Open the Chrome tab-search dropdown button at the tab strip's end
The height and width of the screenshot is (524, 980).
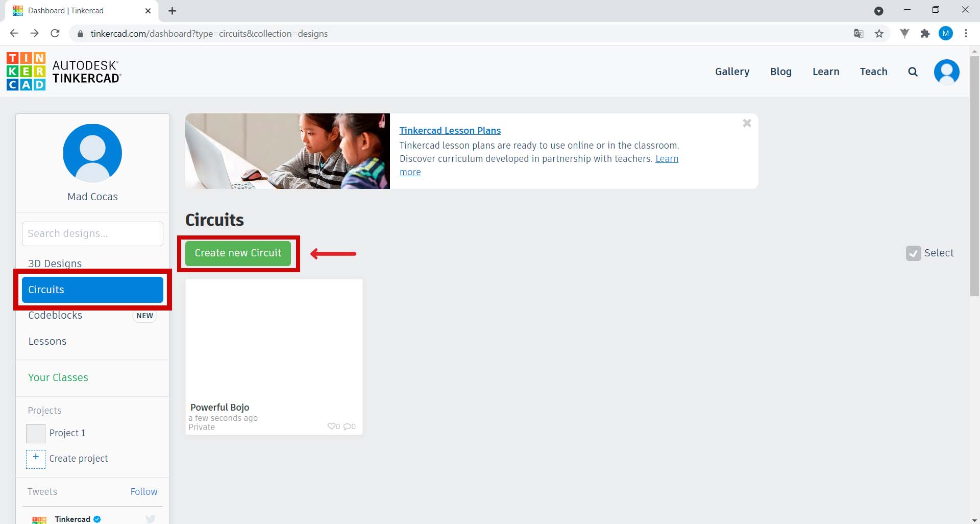[x=879, y=11]
